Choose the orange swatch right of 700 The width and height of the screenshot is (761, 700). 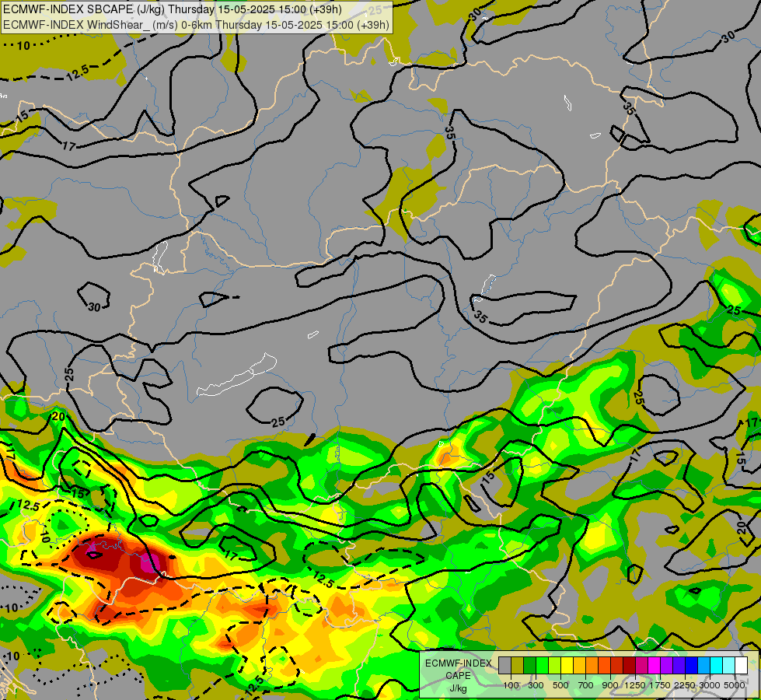pos(592,665)
